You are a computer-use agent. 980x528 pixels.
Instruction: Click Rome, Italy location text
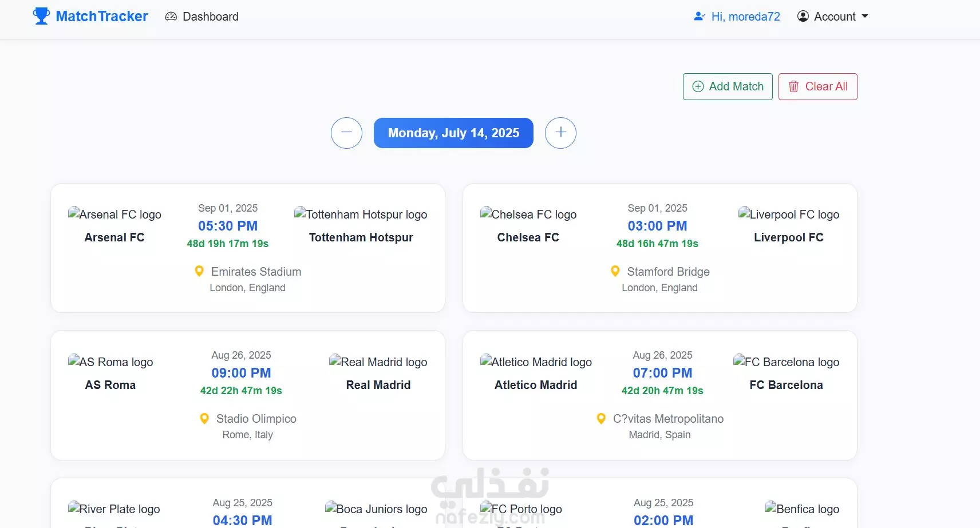point(248,435)
